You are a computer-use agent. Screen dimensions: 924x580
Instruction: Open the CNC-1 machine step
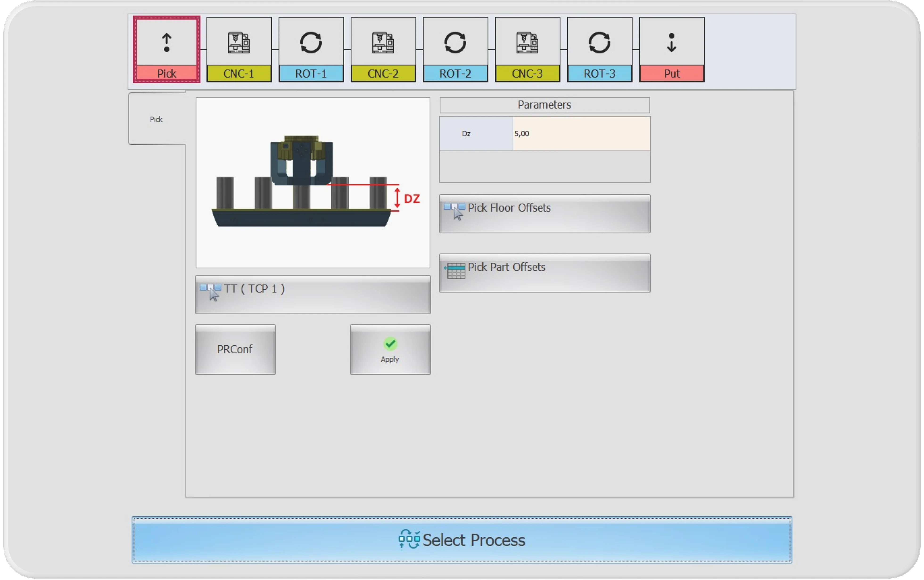[239, 49]
